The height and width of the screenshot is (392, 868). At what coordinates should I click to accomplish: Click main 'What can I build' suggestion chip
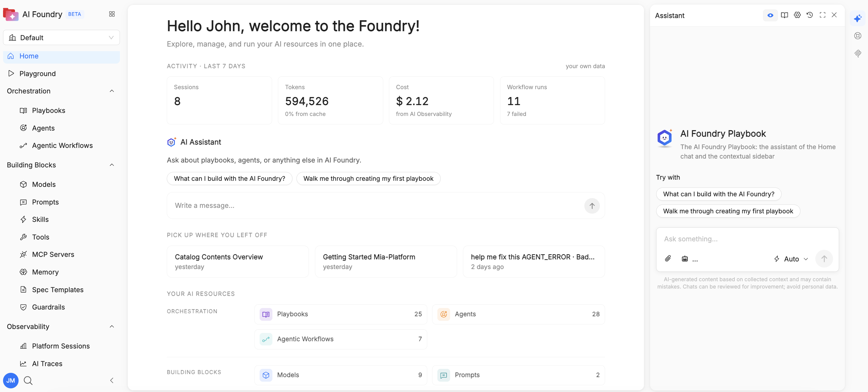point(229,178)
